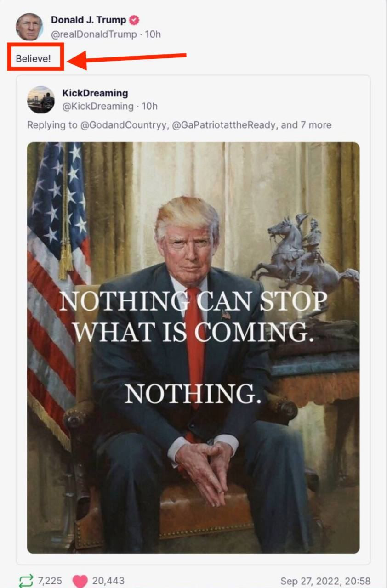Expand the "and 7 more" recipients

[306, 125]
